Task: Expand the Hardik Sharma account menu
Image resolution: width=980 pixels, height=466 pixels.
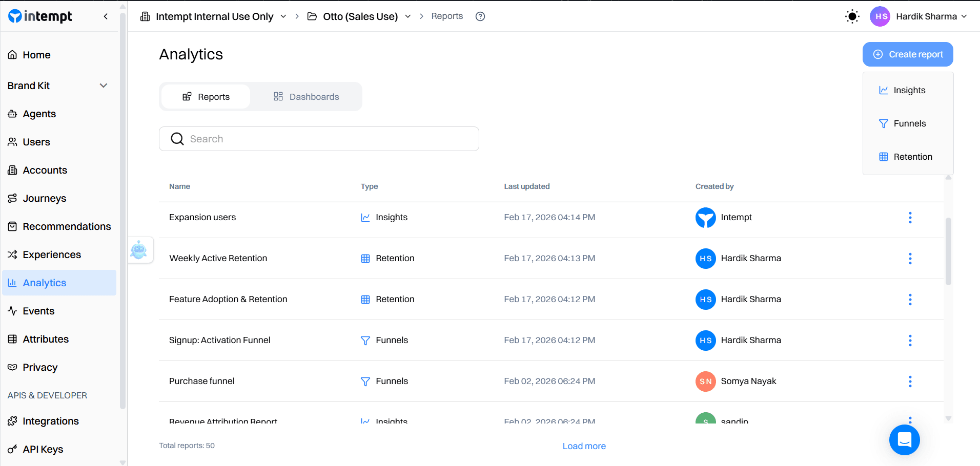Action: pos(965,16)
